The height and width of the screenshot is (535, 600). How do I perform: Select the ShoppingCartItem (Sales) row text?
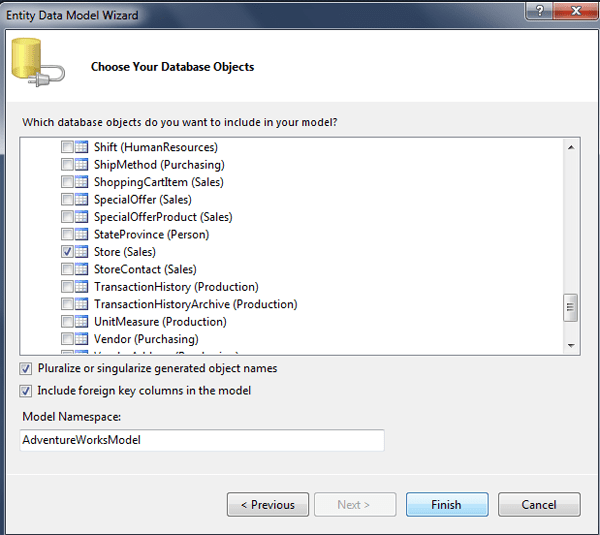pos(159,182)
